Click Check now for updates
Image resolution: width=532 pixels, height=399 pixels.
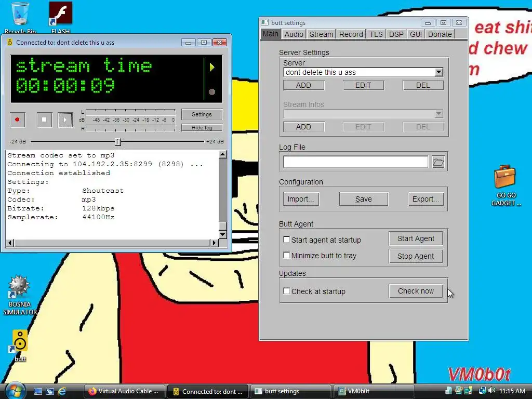tap(416, 291)
